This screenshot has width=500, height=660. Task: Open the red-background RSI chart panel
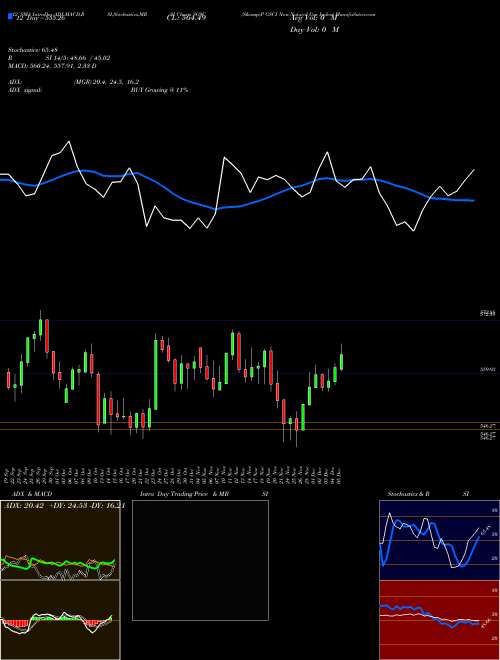click(439, 620)
